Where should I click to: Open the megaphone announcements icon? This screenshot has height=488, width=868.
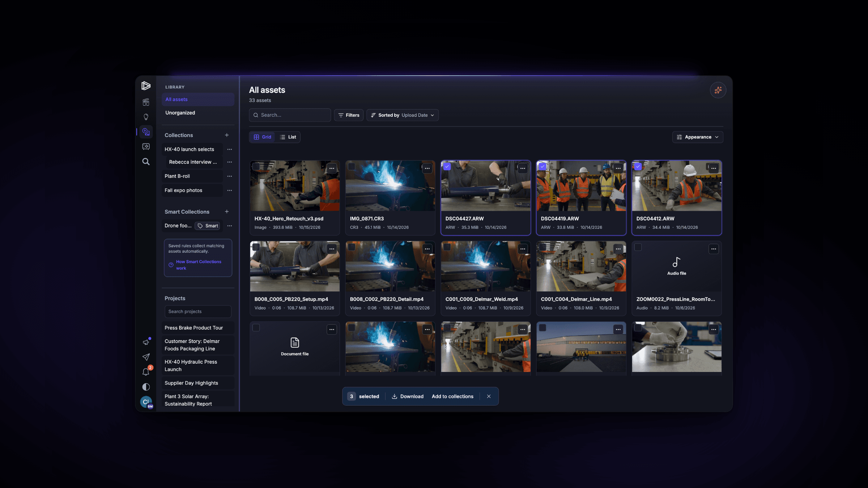(146, 342)
